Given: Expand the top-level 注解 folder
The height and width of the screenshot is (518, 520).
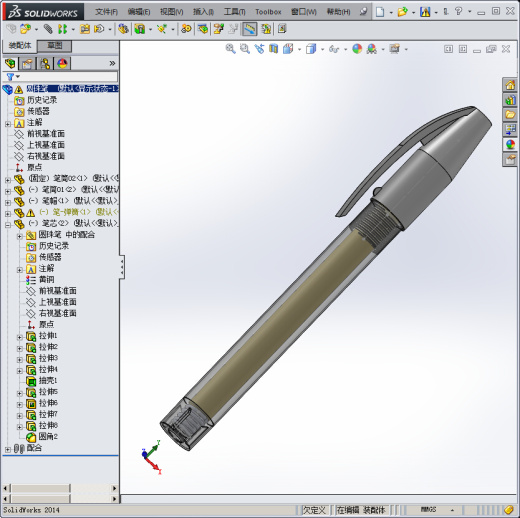Looking at the screenshot, I should [8, 124].
